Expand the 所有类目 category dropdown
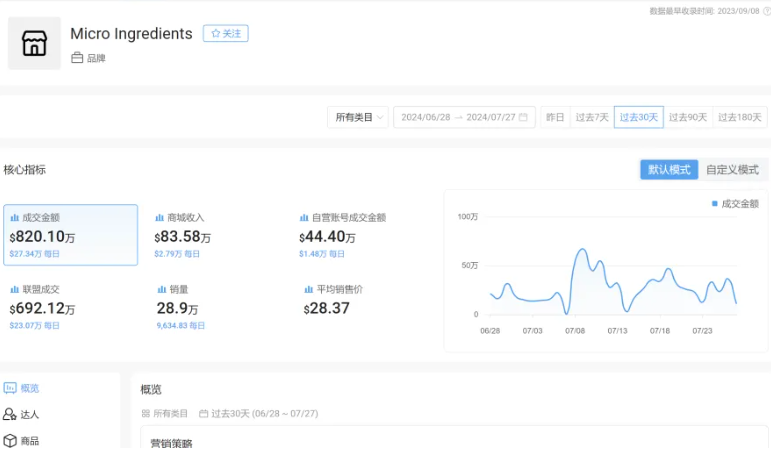This screenshot has width=771, height=462. 358,118
